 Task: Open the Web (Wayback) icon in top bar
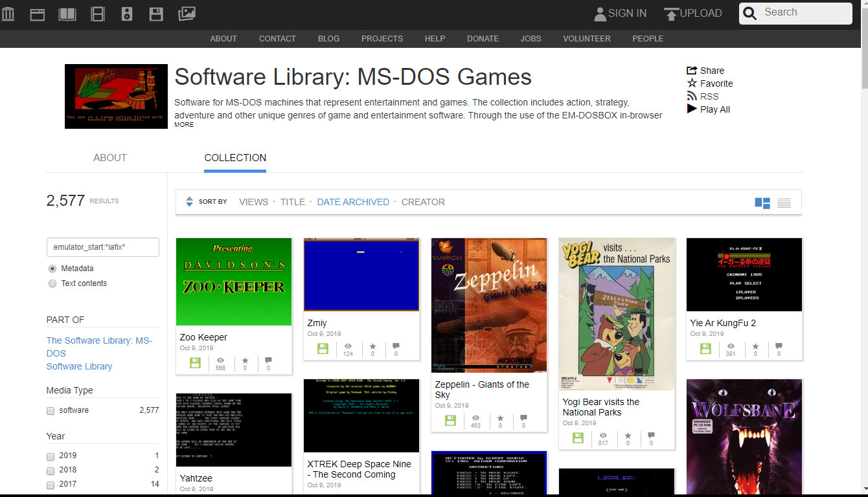click(x=38, y=14)
